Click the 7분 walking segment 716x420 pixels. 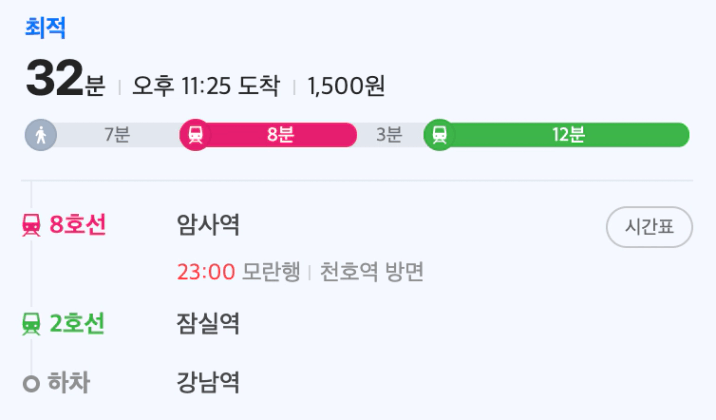pyautogui.click(x=117, y=135)
